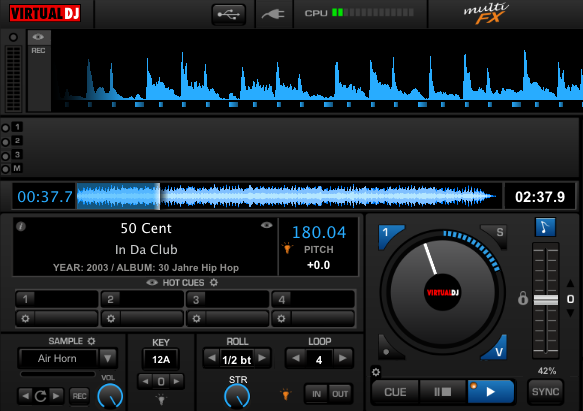Select radio button for row 3
This screenshot has width=583, height=411.
(x=6, y=156)
